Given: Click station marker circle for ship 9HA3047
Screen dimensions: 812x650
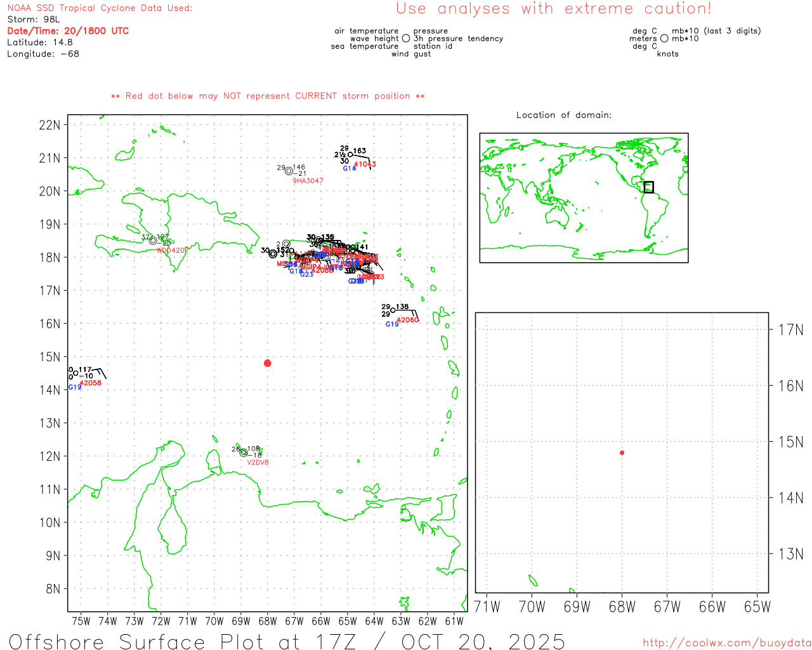Looking at the screenshot, I should [x=289, y=171].
